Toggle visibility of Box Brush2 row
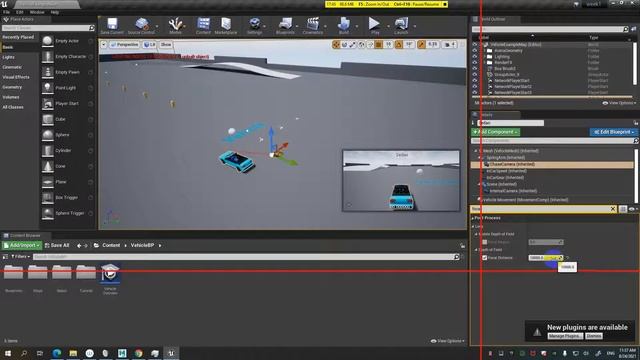Image resolution: width=640 pixels, height=360 pixels. pos(475,69)
